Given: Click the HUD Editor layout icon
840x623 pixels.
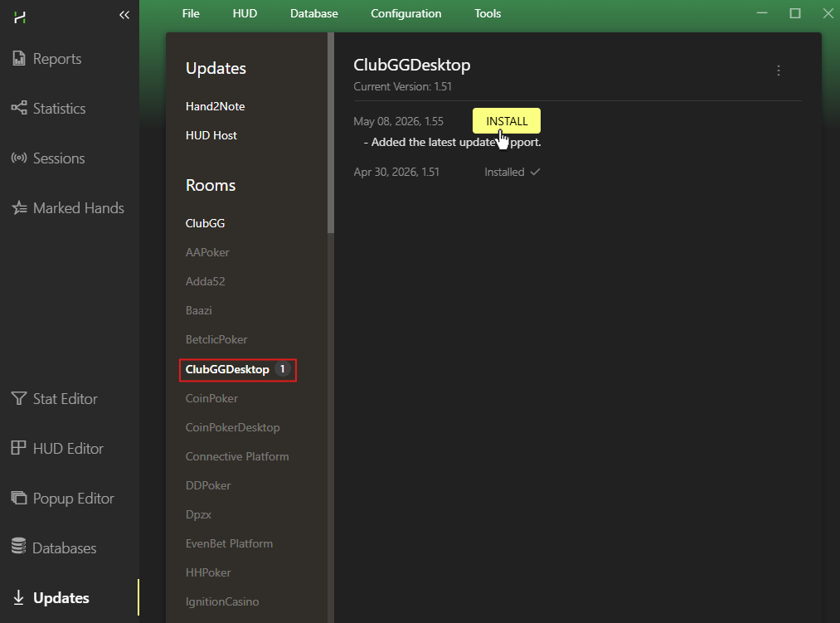Looking at the screenshot, I should [x=19, y=448].
